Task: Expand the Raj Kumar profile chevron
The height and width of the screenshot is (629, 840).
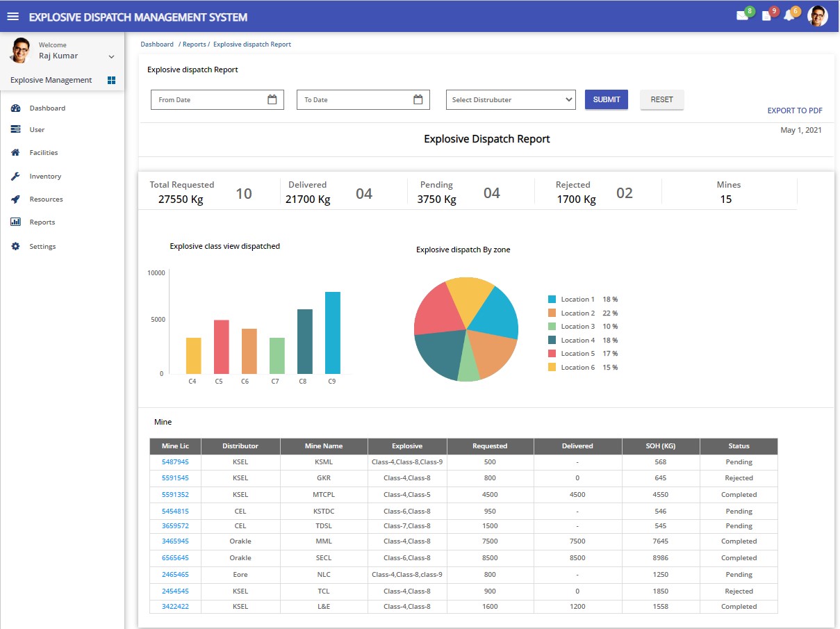Action: click(111, 56)
